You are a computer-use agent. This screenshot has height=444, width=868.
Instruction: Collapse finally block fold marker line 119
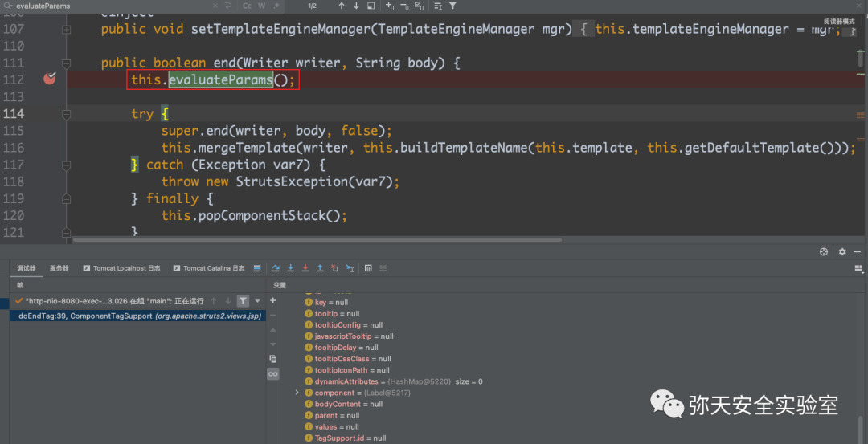pyautogui.click(x=67, y=198)
